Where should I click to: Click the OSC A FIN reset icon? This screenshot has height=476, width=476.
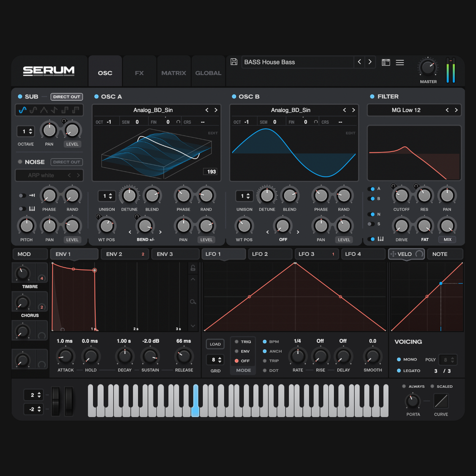(178, 122)
